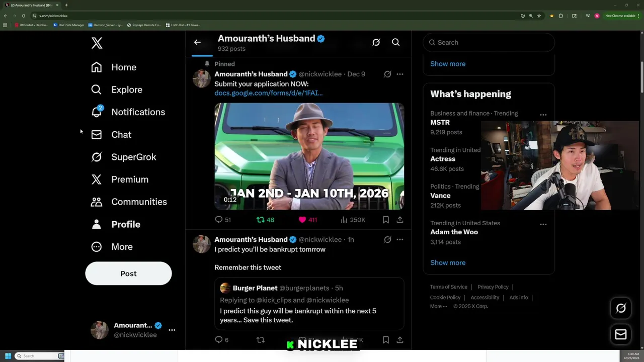This screenshot has height=362, width=644.
Task: Reply to pinned post with 51 comments
Action: tap(223, 220)
